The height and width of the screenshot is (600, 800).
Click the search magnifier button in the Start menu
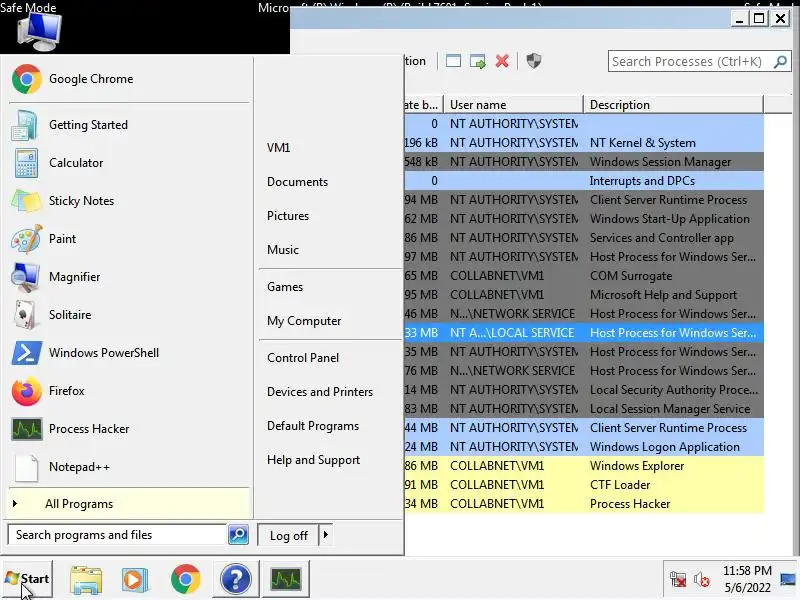coord(238,535)
